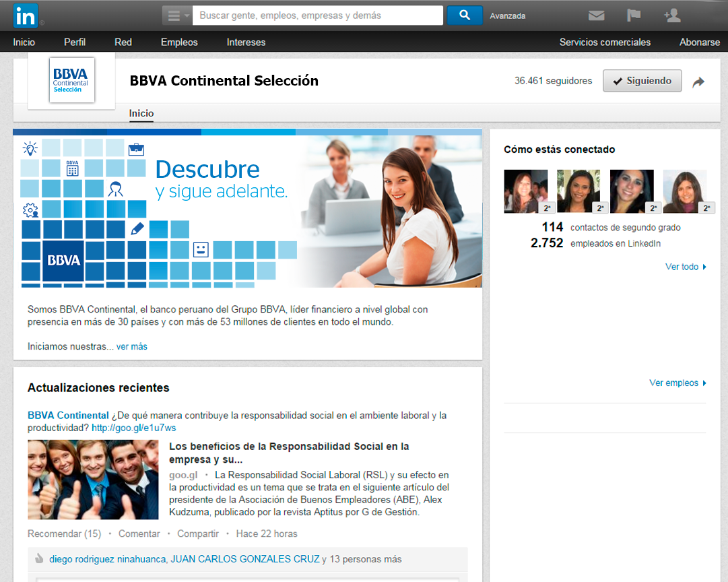
Task: Click the briefcase icon in banner
Action: (x=137, y=149)
